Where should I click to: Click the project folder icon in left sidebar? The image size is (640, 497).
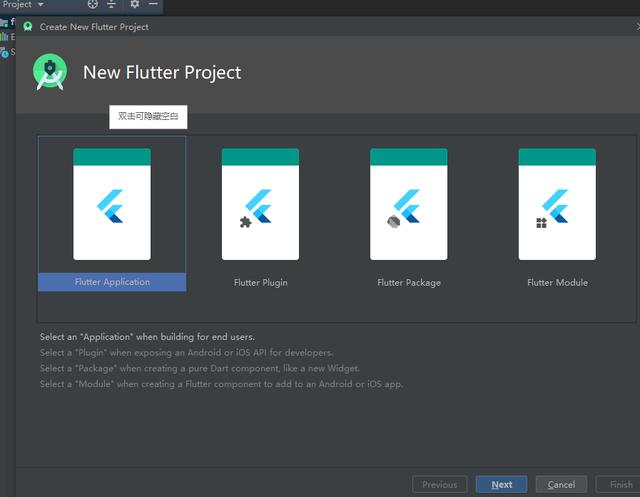(x=4, y=22)
